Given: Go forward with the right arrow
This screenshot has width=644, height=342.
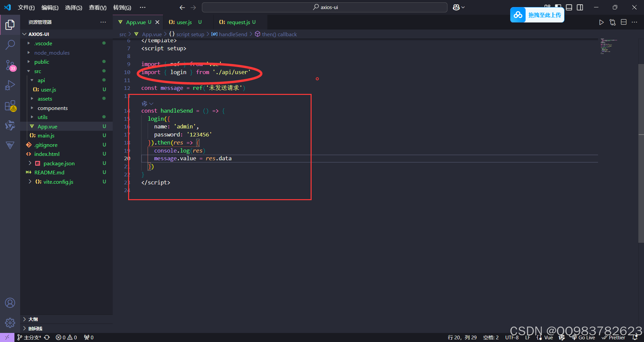Looking at the screenshot, I should [x=193, y=7].
